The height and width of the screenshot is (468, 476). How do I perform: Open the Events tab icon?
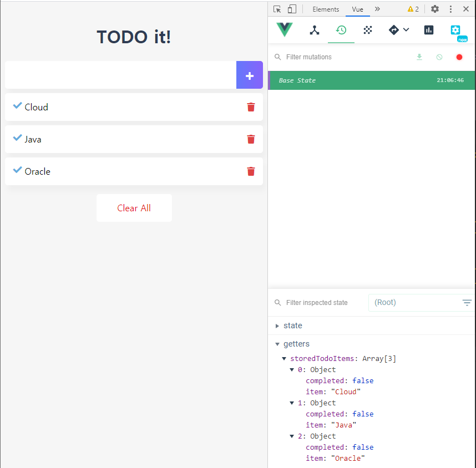click(368, 30)
